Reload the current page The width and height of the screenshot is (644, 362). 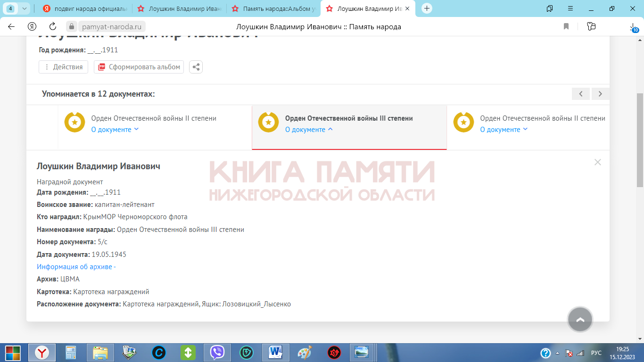point(53,26)
